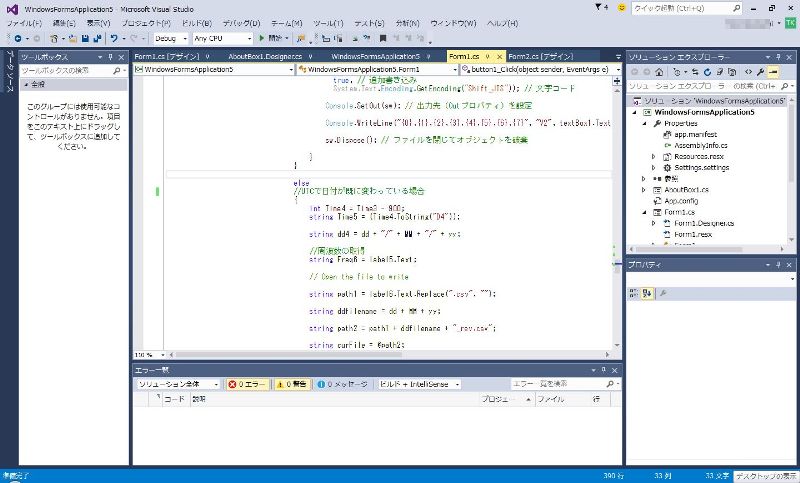Click the green Start debugging button
The height and width of the screenshot is (483, 800).
(x=262, y=38)
